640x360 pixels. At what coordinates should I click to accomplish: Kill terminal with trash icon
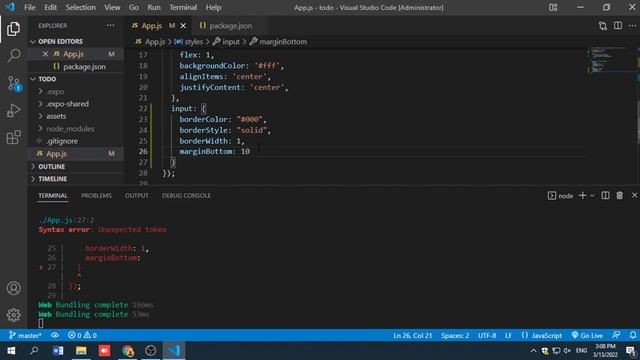(620, 196)
